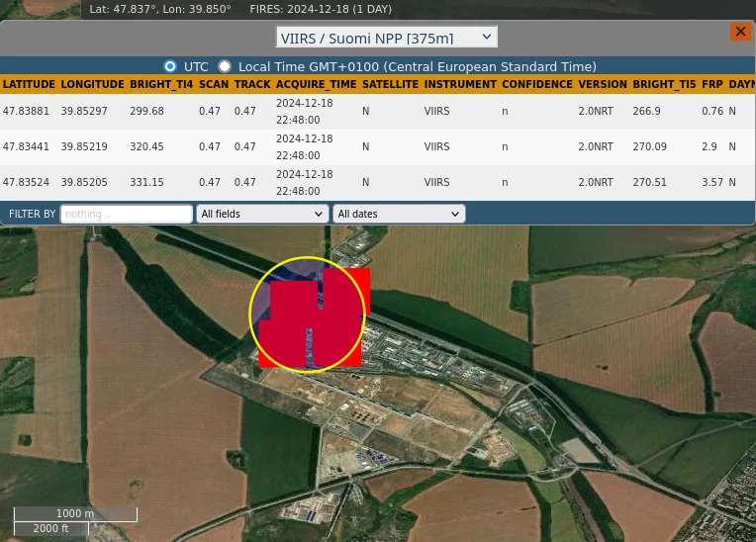Select the fire row with latitude 47.83881
Screen dimensions: 756x542
(27, 112)
